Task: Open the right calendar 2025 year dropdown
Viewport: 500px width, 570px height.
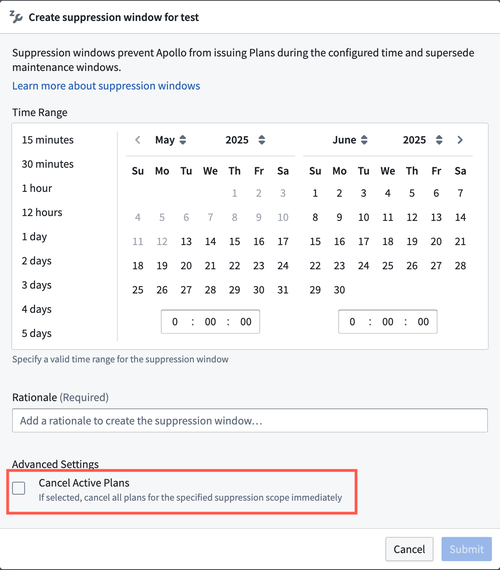Action: pyautogui.click(x=422, y=140)
